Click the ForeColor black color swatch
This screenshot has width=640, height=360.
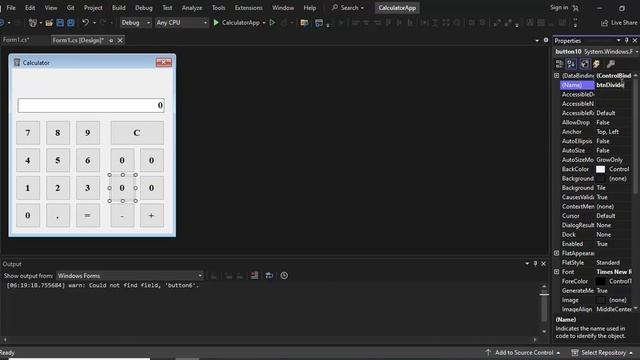[600, 281]
